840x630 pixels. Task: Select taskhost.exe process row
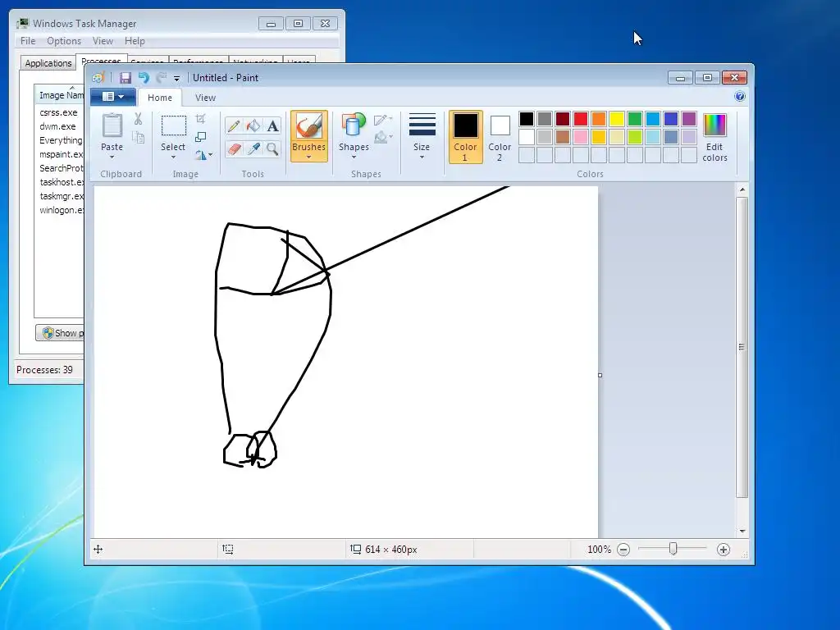tap(59, 182)
